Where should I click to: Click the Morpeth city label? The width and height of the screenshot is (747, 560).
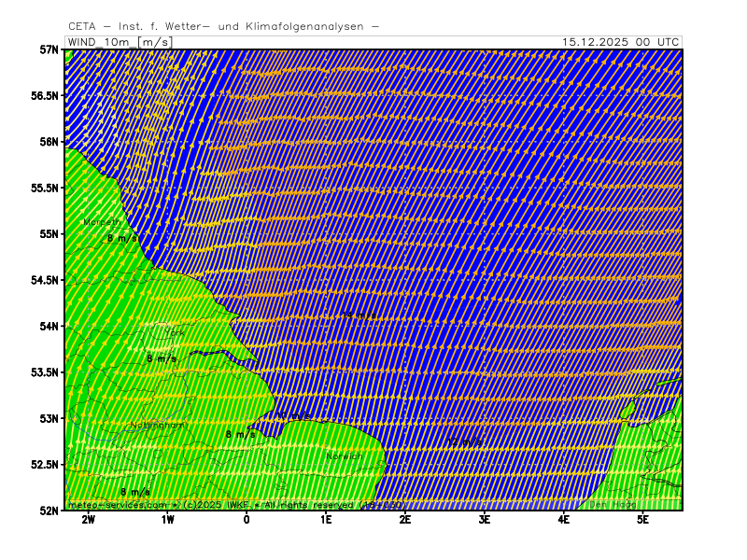(x=102, y=222)
